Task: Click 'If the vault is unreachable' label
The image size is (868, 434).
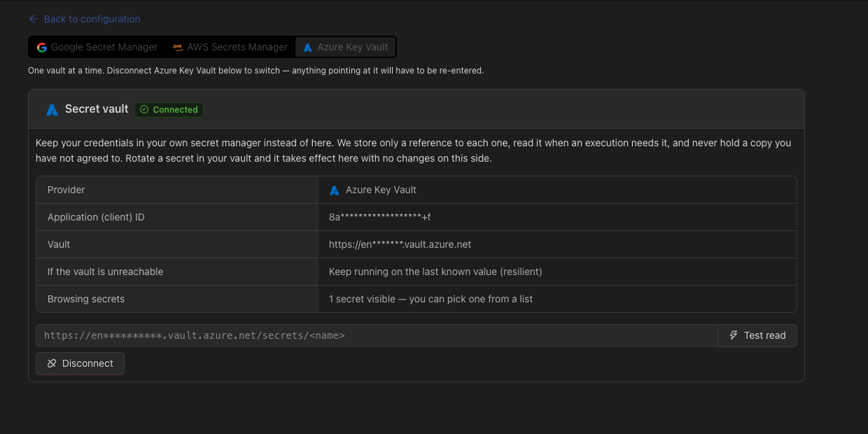Action: pos(105,272)
